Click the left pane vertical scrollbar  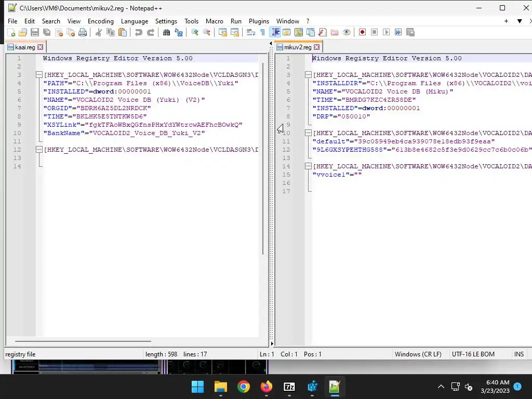[x=263, y=159]
